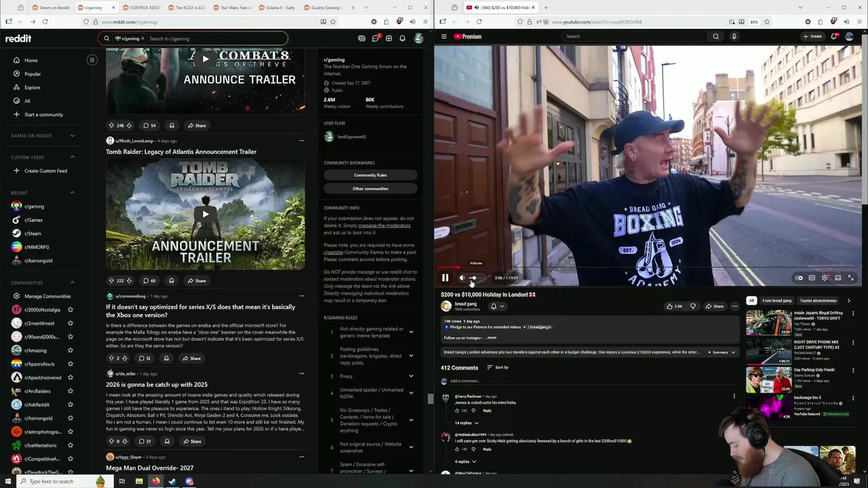Show the next recommendation chips with the arrow
Image resolution: width=868 pixels, height=488 pixels.
click(848, 300)
